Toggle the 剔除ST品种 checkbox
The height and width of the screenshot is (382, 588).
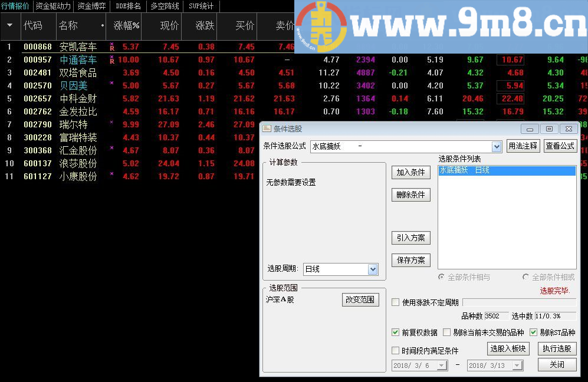pyautogui.click(x=533, y=332)
